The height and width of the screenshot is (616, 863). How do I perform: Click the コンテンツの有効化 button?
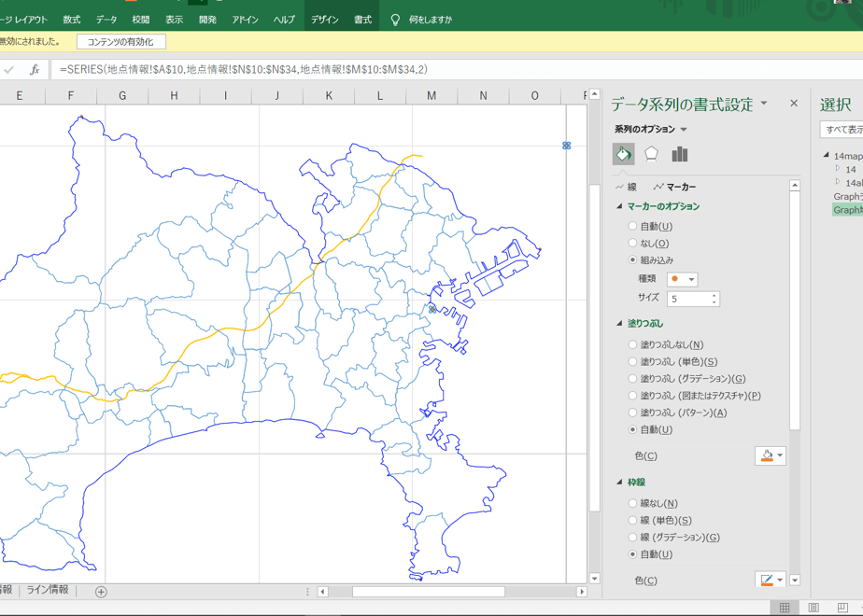[x=121, y=42]
